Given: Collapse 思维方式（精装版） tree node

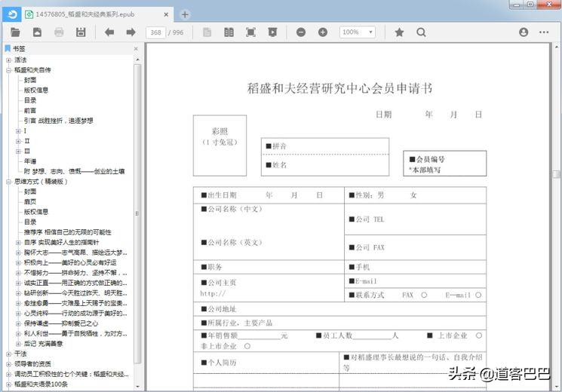Looking at the screenshot, I should click(8, 182).
